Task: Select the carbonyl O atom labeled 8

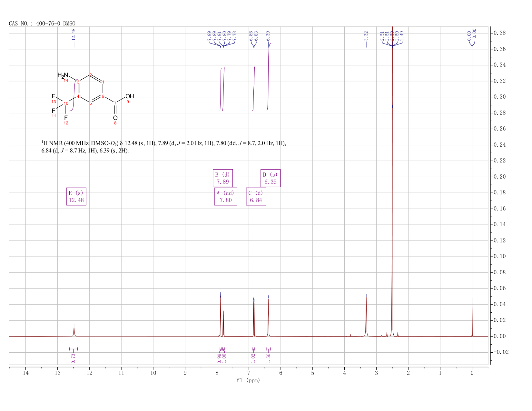Action: 115,118
